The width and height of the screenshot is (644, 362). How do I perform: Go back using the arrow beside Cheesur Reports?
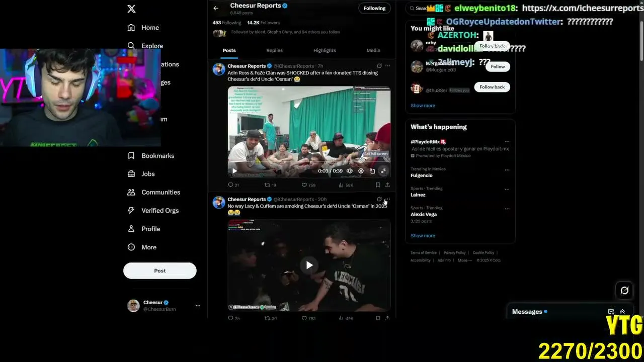(x=216, y=8)
